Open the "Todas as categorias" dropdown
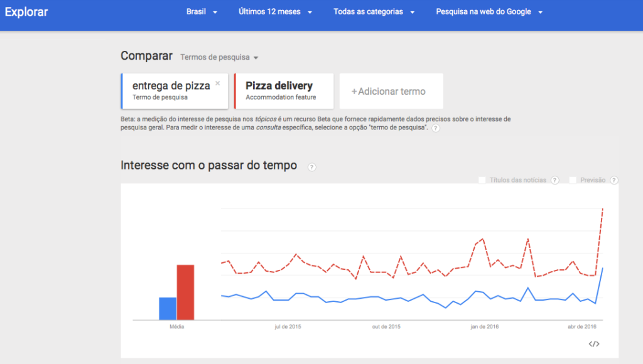The height and width of the screenshot is (364, 643). 374,12
